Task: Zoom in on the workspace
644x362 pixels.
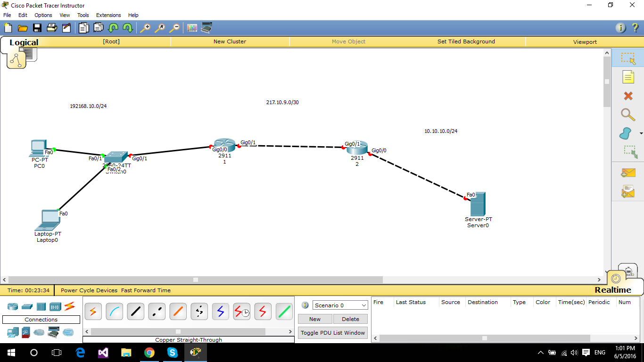Action: pyautogui.click(x=145, y=28)
